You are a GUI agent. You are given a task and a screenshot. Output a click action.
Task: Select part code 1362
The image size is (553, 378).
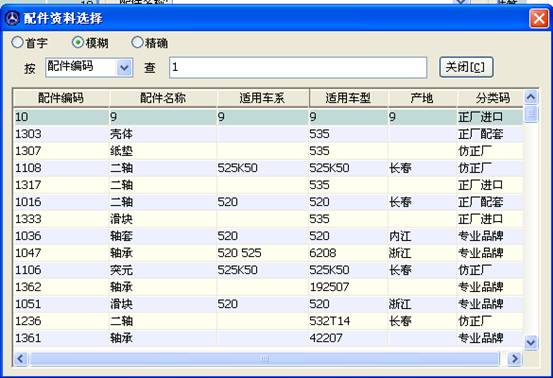tap(28, 287)
